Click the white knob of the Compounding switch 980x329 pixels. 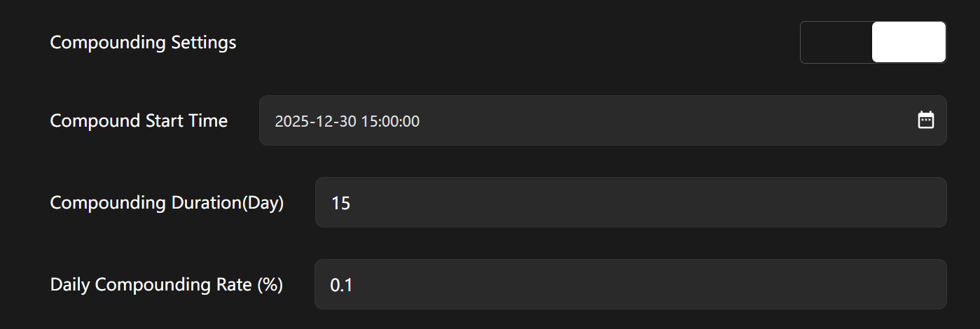pyautogui.click(x=909, y=43)
